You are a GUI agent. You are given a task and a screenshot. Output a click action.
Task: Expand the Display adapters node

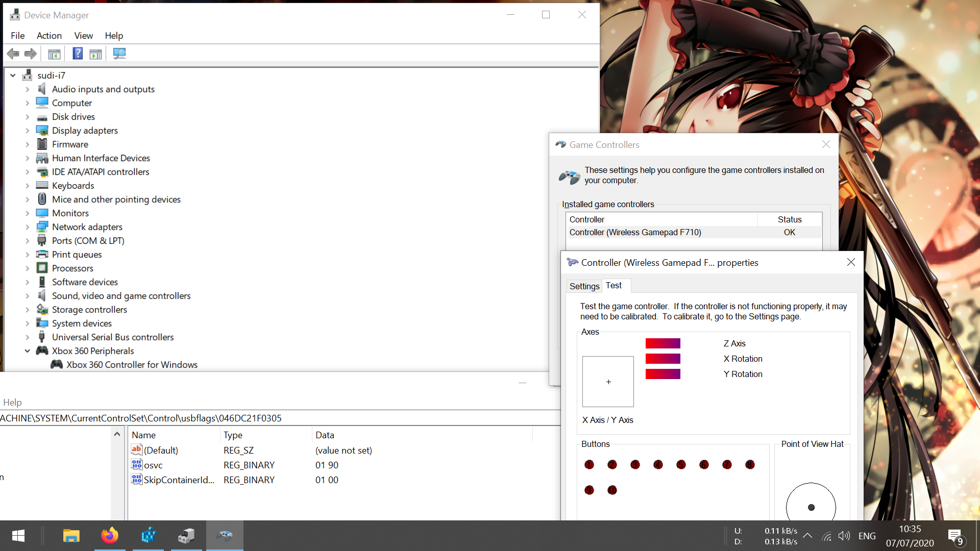tap(28, 131)
